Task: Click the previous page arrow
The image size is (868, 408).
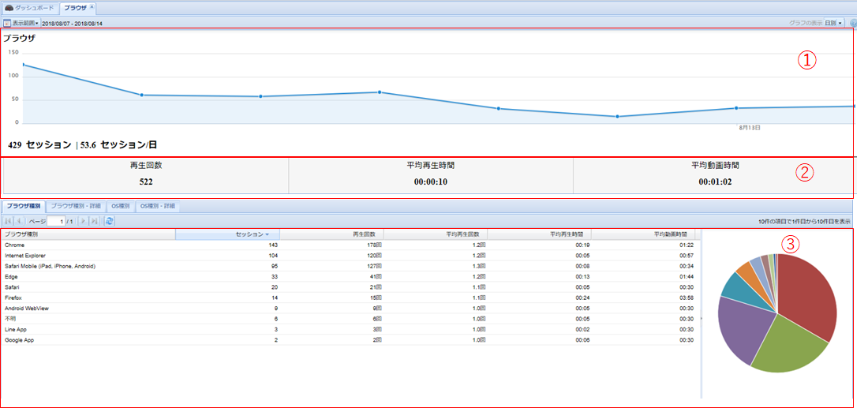Action: tap(20, 221)
